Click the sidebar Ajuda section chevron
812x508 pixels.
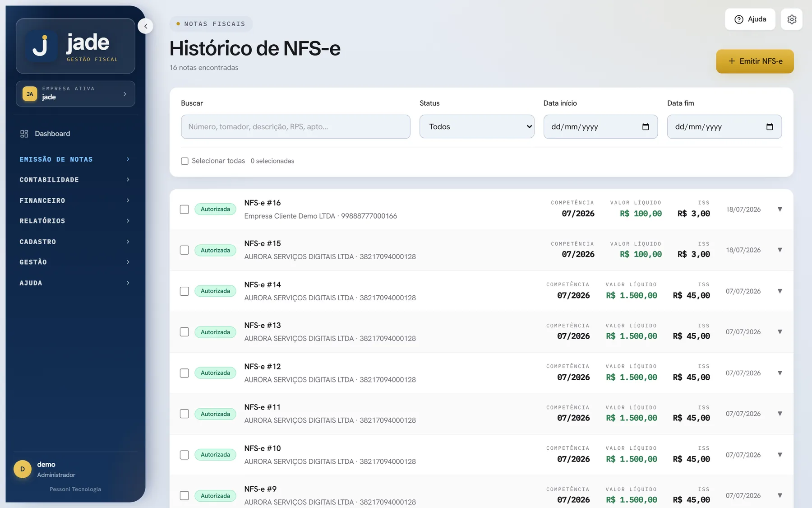tap(128, 283)
